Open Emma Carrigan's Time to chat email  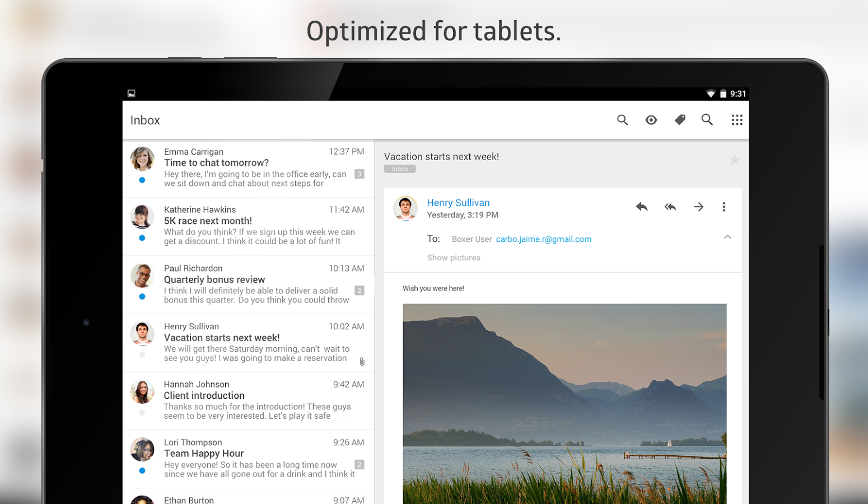tap(248, 168)
